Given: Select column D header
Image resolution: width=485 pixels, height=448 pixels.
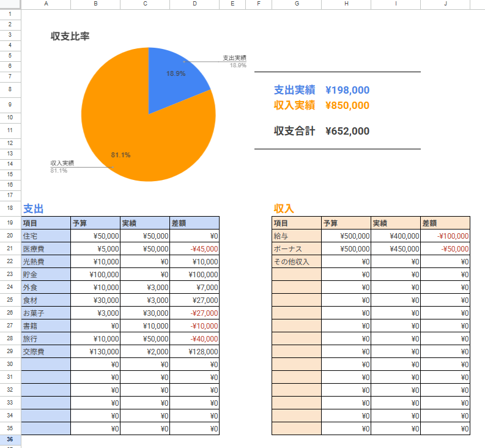Looking at the screenshot, I should tap(194, 4).
